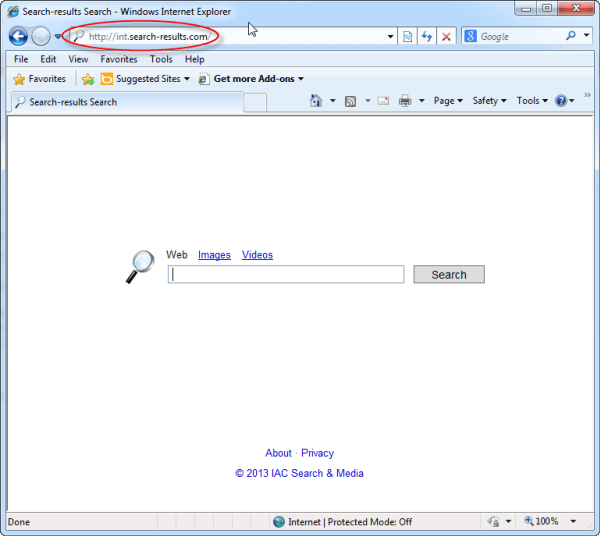
Task: Expand command bar overflow chevron
Action: pos(587,95)
